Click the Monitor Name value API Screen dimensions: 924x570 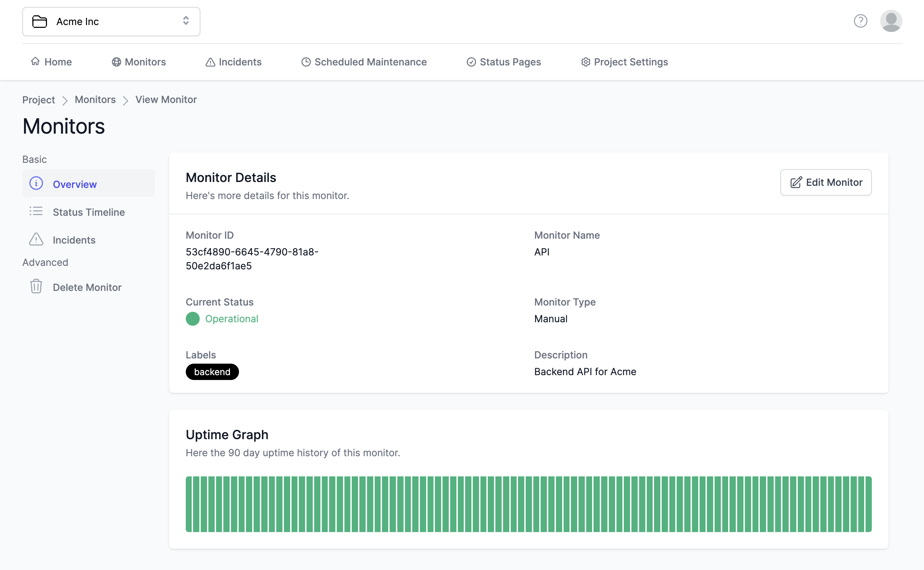542,252
